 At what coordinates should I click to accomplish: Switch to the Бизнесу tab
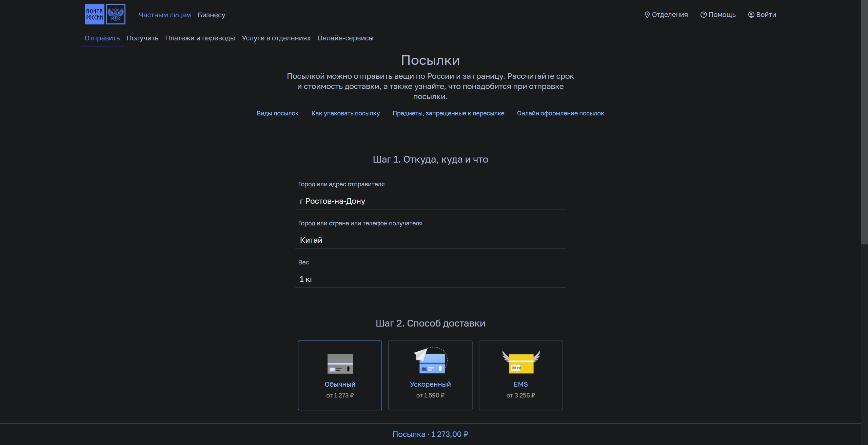(x=211, y=15)
